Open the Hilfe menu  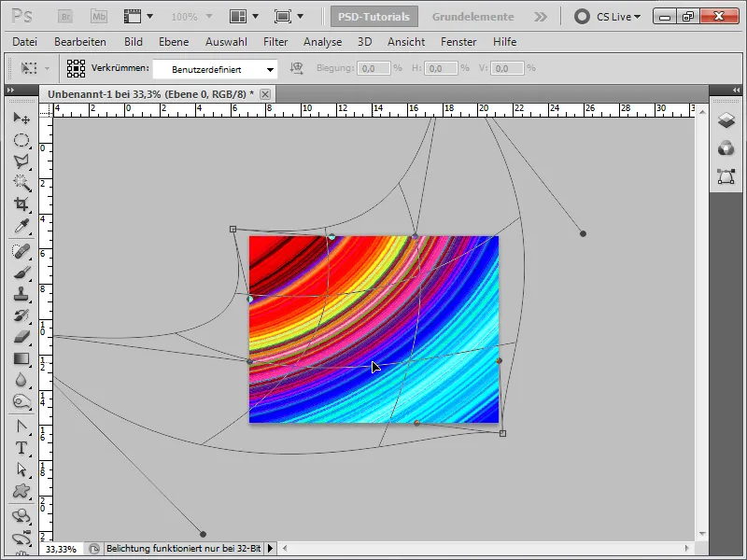click(504, 42)
